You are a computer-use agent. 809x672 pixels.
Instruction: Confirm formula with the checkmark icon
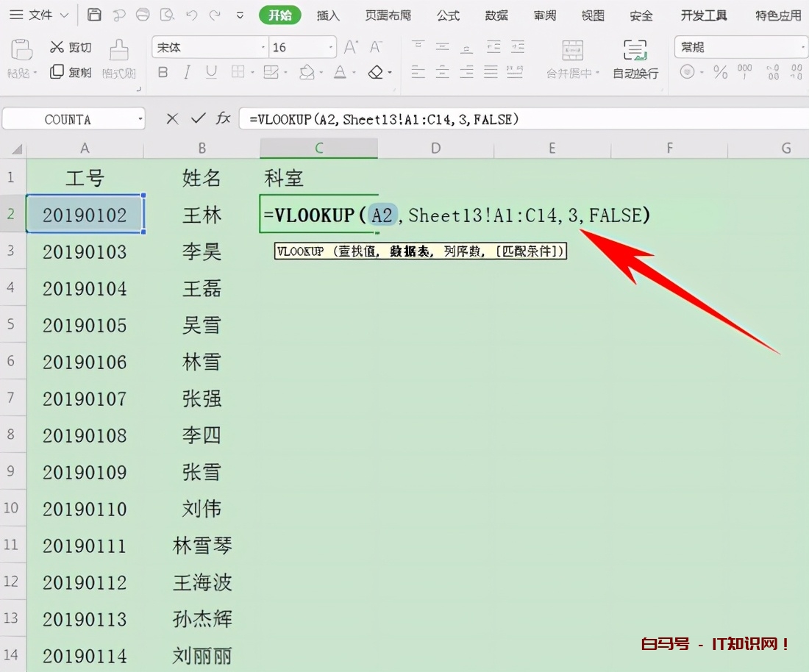pos(198,118)
